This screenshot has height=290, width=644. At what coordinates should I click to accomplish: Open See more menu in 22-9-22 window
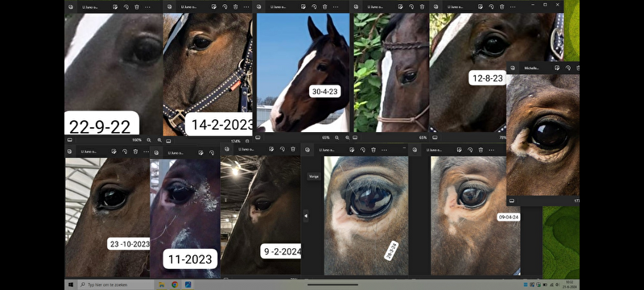tap(147, 7)
